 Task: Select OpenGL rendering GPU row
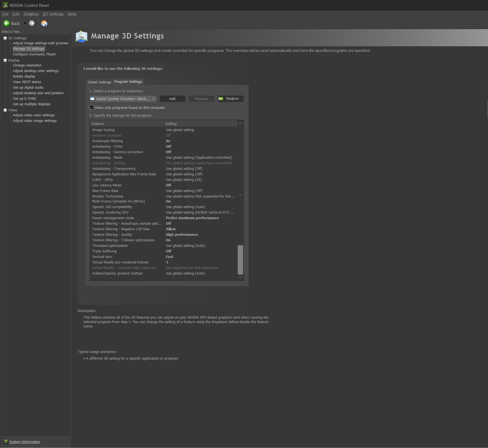pyautogui.click(x=163, y=213)
